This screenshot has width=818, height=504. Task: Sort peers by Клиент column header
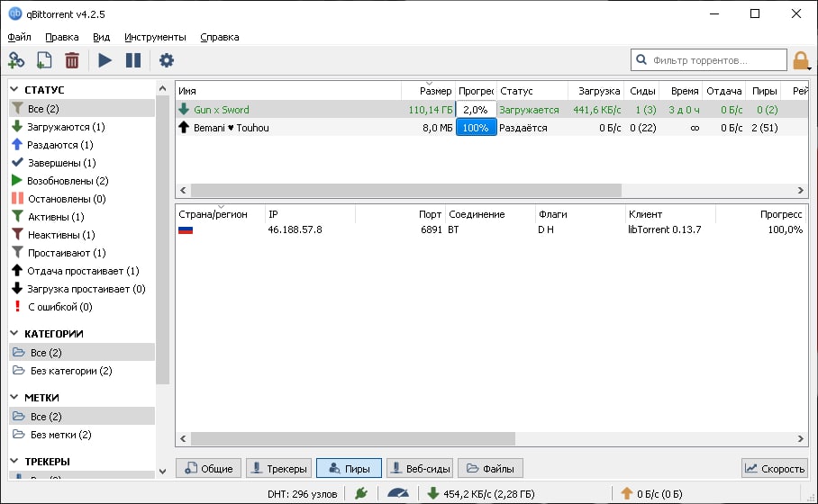tap(670, 214)
